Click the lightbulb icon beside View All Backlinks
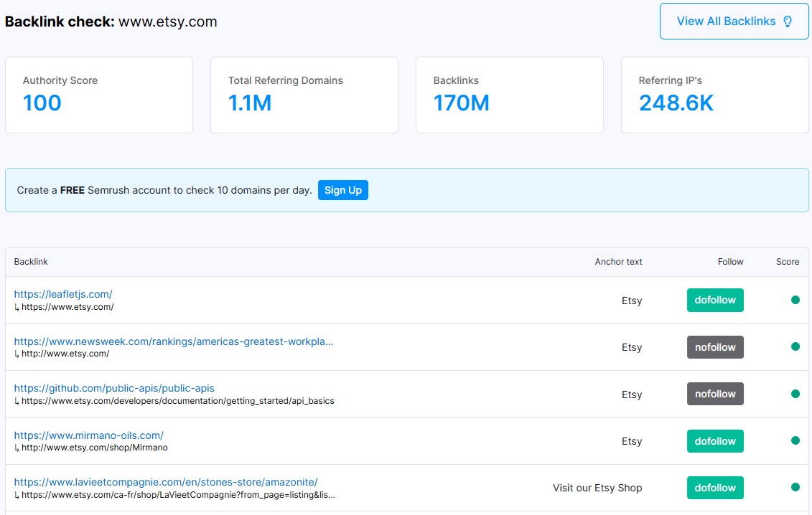Viewport: 812px width, 515px height. (x=788, y=21)
